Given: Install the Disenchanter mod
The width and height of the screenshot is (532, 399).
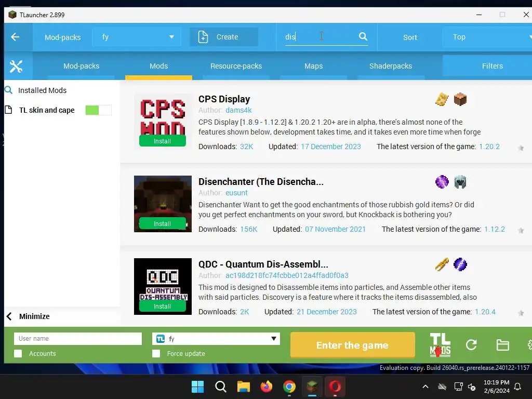Looking at the screenshot, I should tap(163, 223).
